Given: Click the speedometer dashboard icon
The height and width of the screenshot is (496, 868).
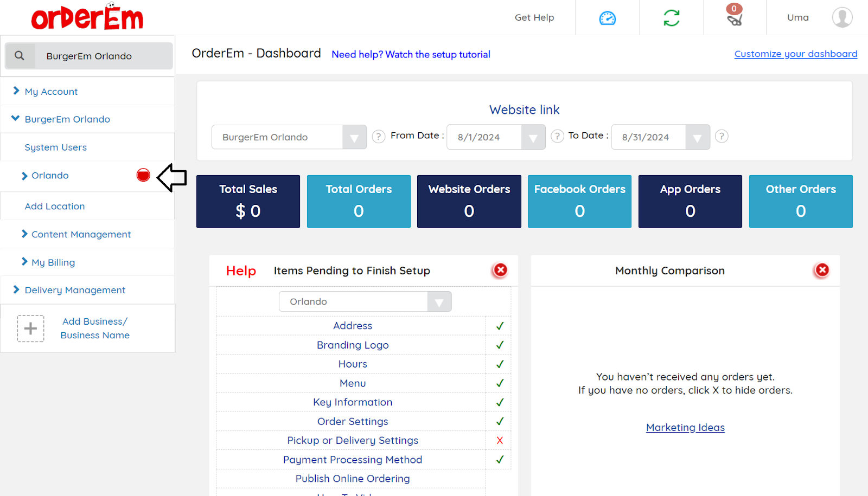Looking at the screenshot, I should (607, 18).
